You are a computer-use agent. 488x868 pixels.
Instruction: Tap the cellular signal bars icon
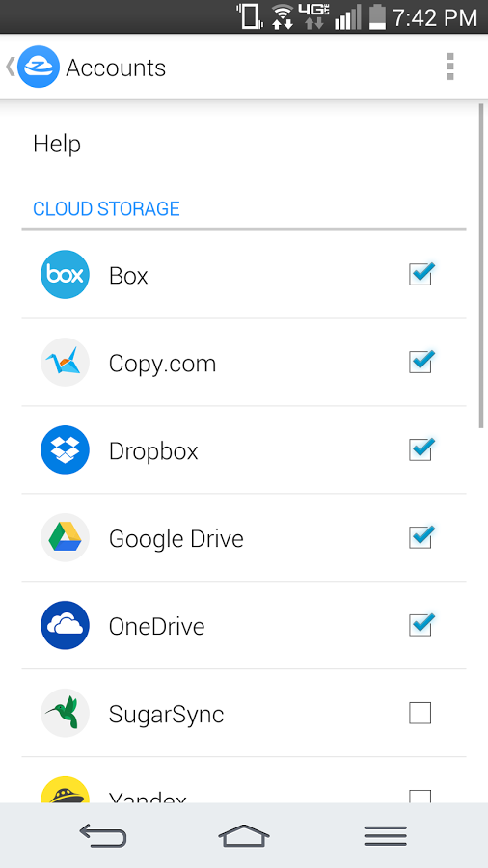348,16
